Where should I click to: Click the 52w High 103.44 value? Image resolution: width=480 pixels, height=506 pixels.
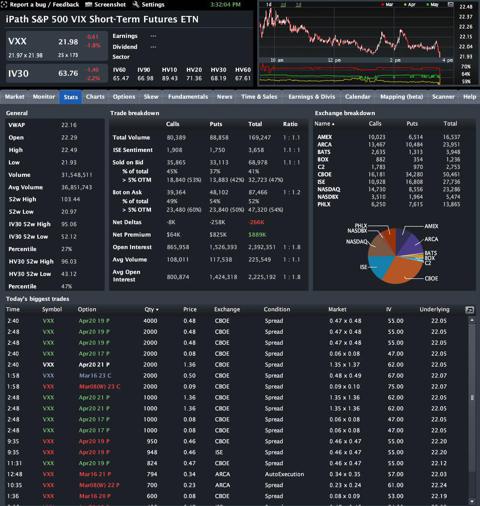pos(70,199)
